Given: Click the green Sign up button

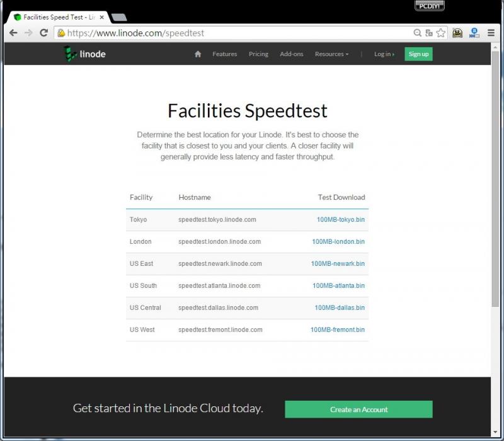Looking at the screenshot, I should (418, 54).
